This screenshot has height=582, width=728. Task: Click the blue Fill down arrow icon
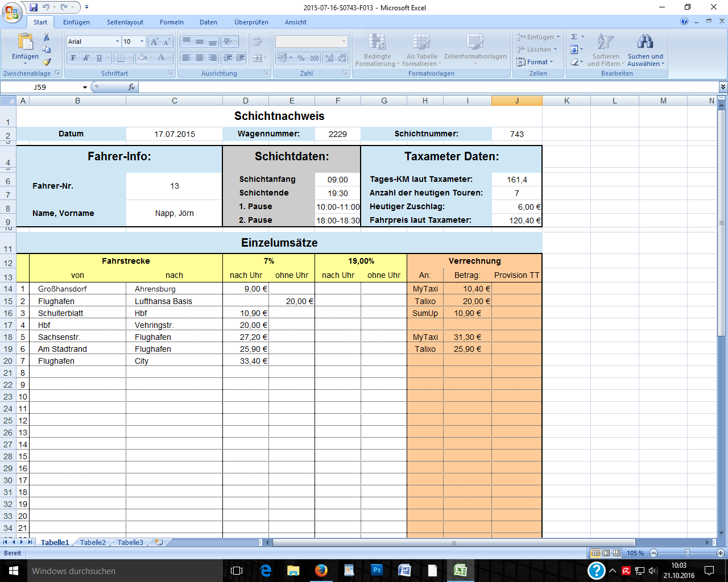point(574,49)
